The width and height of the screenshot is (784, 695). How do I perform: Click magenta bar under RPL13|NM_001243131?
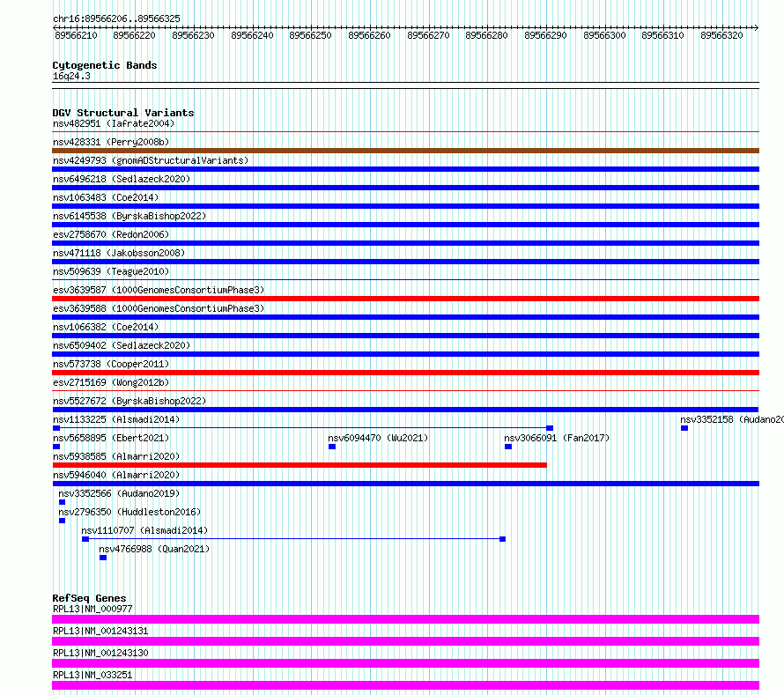pyautogui.click(x=405, y=641)
